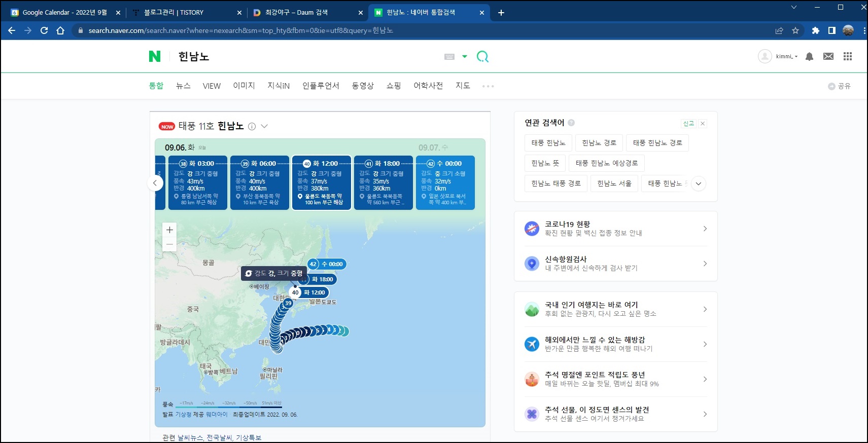This screenshot has width=868, height=443.
Task: Switch to the Google Calendar browser tab
Action: coord(65,12)
